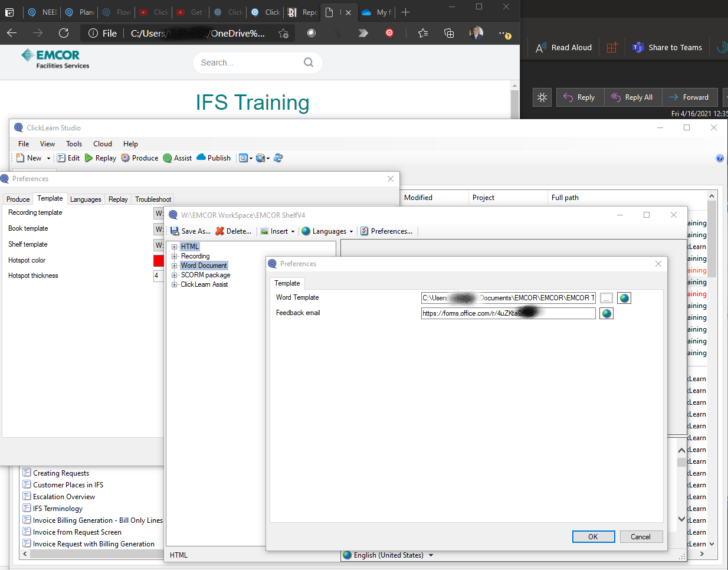Open the Help menu

point(130,144)
